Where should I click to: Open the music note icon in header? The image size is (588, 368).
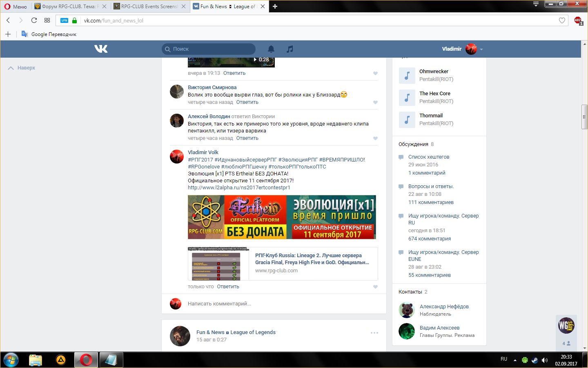click(290, 49)
